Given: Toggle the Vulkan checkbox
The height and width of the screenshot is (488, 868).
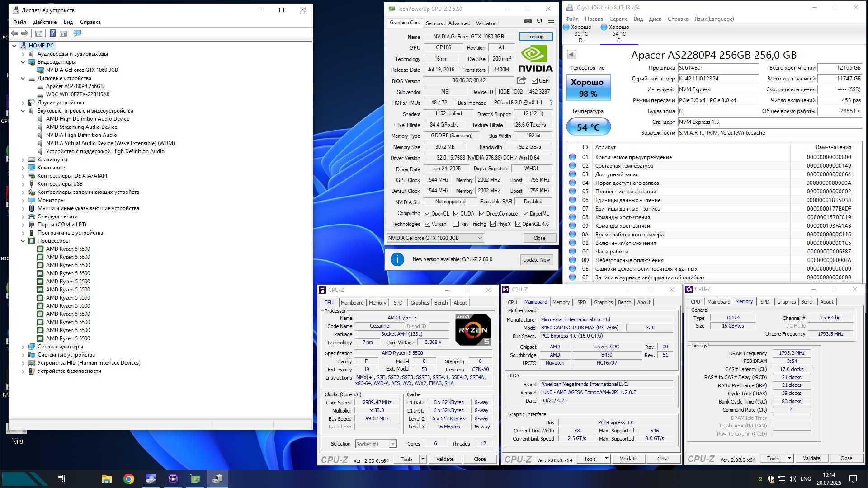Looking at the screenshot, I should coord(427,224).
